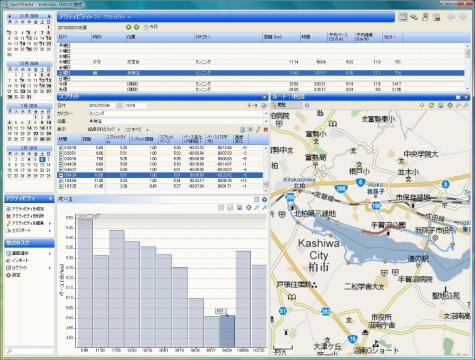The width and height of the screenshot is (475, 360).
Task: Open the daily activity view icon in top toolbar
Action: click(x=403, y=17)
